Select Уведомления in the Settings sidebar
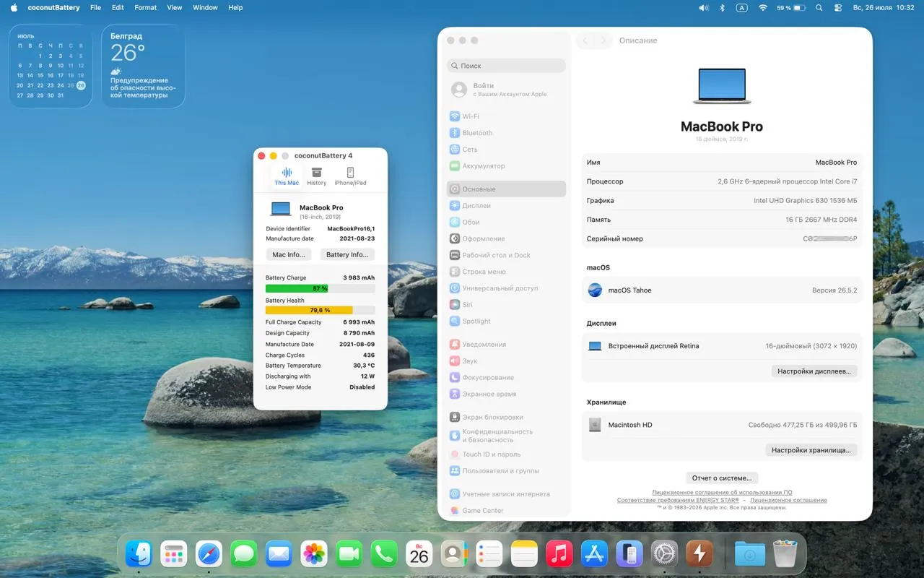The width and height of the screenshot is (924, 578). 506,345
